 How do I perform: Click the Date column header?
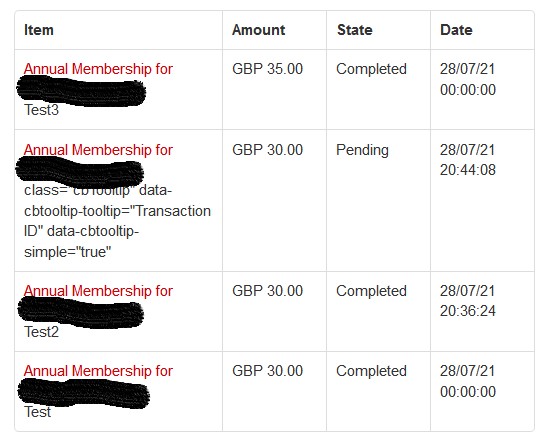tap(456, 30)
